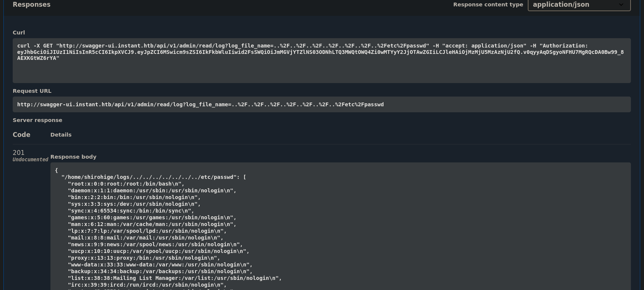
Task: Select the sync:x:4:65534 line
Action: 131,211
